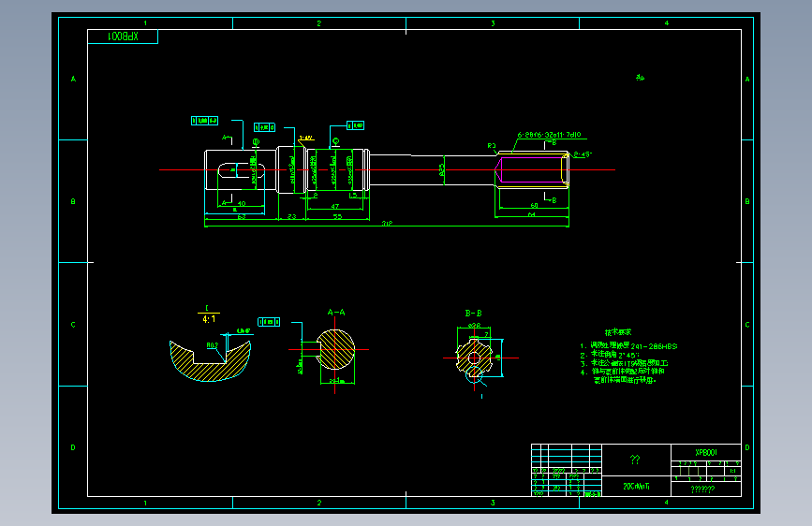This screenshot has width=812, height=526.
Task: Select the R3 radius label near the spline
Action: click(x=492, y=146)
